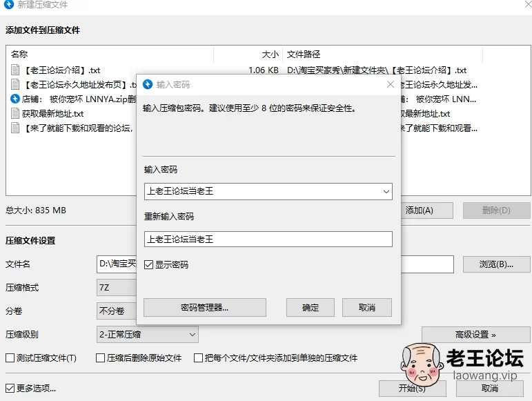The height and width of the screenshot is (401, 532).
Task: Sort the list by 名称 column header
Action: (x=110, y=54)
